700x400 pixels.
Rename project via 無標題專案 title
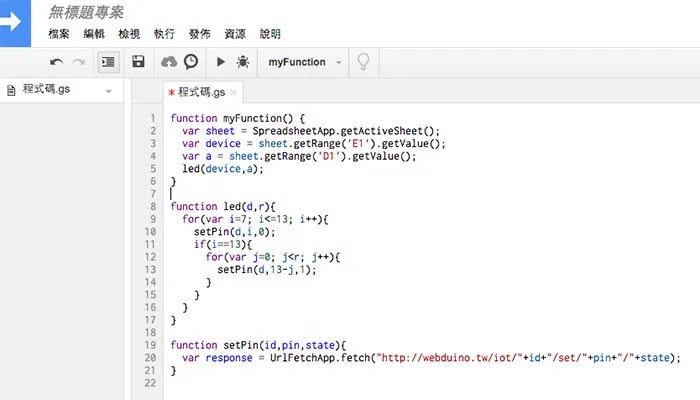[86, 12]
